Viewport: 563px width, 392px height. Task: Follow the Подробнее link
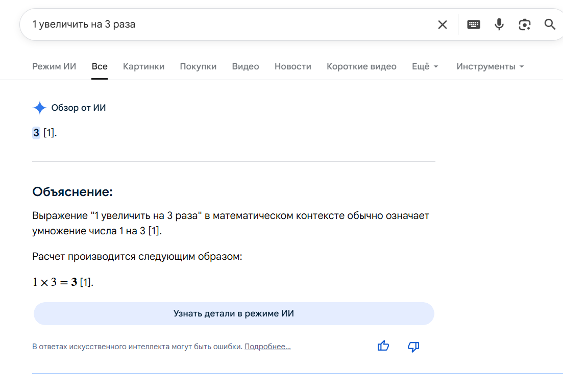[x=267, y=347]
